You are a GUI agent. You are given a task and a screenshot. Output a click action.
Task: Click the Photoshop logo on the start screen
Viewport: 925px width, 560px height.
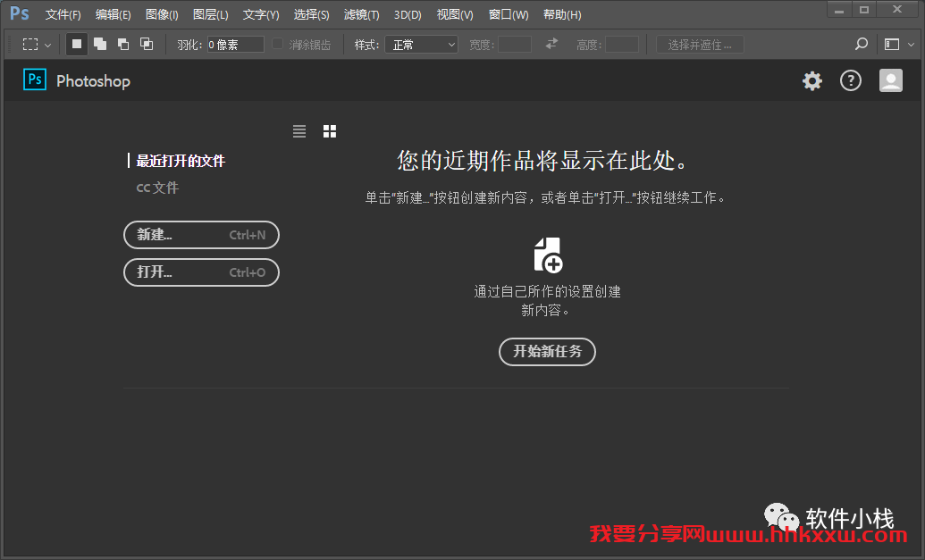34,79
